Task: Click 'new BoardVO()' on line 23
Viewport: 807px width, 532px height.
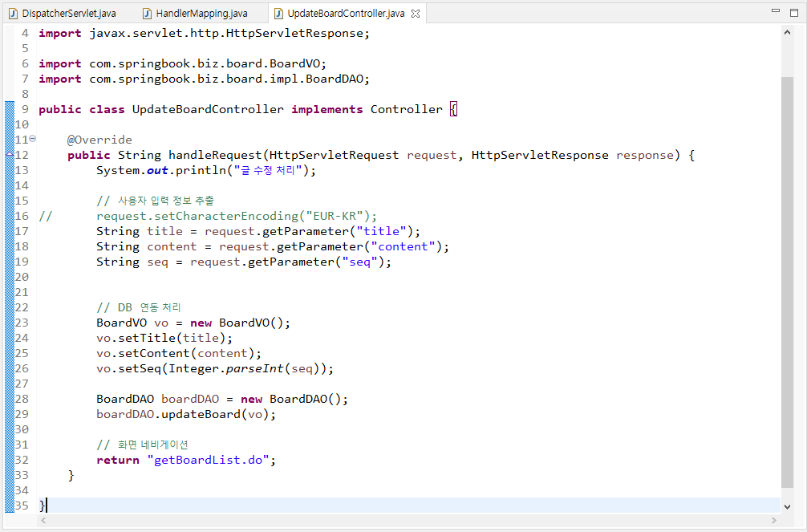Action: pos(237,323)
